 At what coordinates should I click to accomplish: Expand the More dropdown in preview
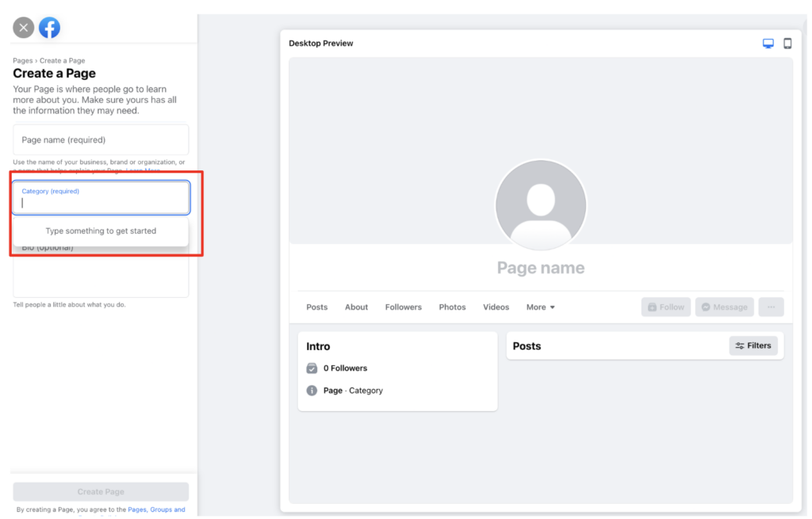point(541,307)
